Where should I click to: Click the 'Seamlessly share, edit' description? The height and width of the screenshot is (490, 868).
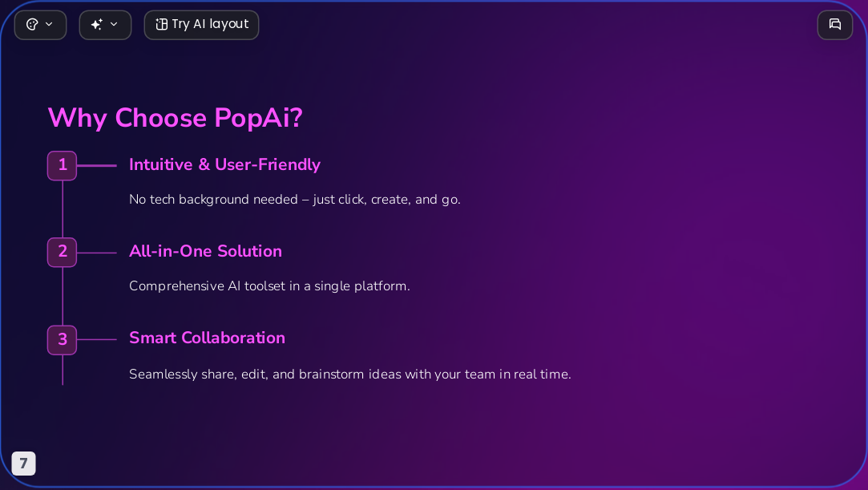350,375
